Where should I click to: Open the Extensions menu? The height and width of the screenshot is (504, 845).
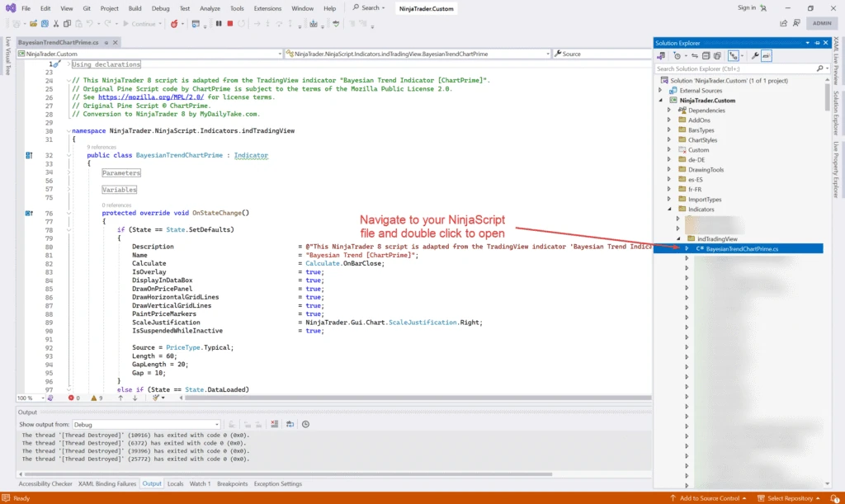click(x=267, y=8)
